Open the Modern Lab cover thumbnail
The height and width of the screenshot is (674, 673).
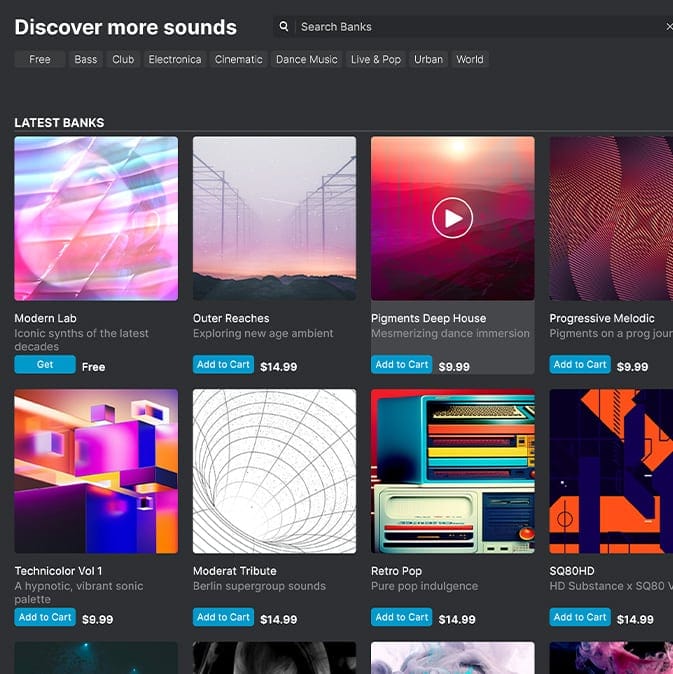pyautogui.click(x=96, y=219)
